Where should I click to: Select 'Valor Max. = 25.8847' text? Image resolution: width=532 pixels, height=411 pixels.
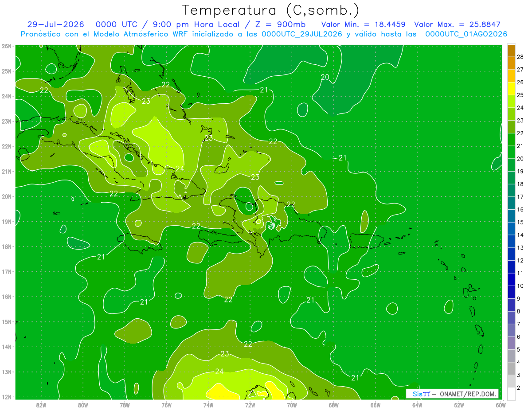pos(458,24)
